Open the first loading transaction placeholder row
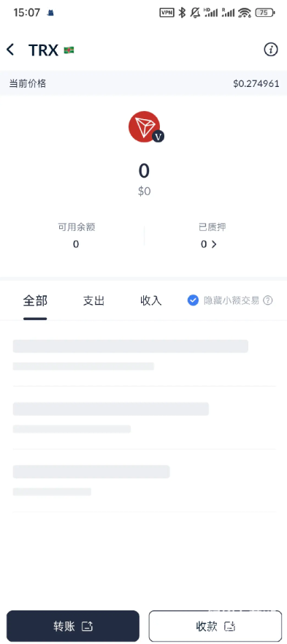The width and height of the screenshot is (287, 644). coord(144,355)
